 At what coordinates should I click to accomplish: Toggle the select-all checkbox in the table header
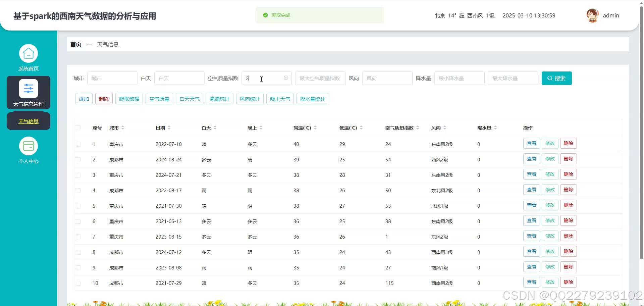tap(78, 128)
